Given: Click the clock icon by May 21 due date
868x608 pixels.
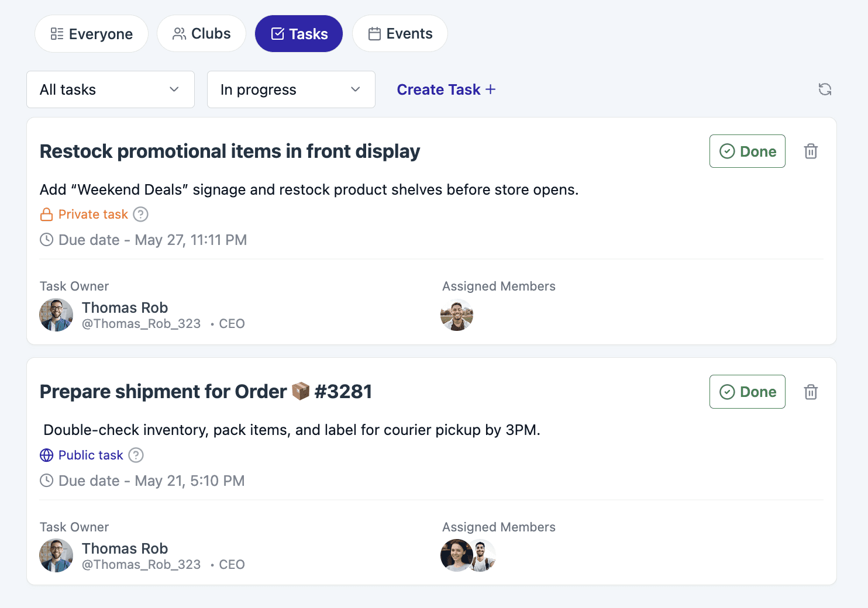Looking at the screenshot, I should point(47,481).
